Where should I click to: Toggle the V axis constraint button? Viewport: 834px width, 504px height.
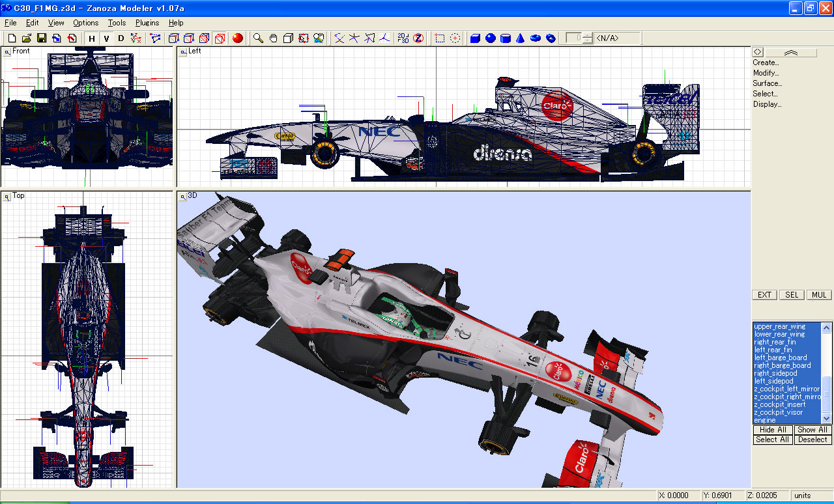pyautogui.click(x=106, y=38)
